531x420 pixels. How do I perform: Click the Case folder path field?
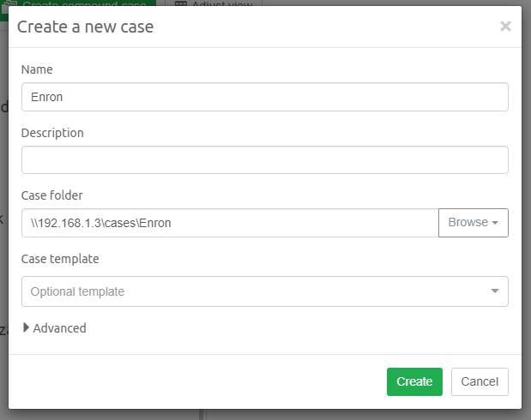point(230,223)
